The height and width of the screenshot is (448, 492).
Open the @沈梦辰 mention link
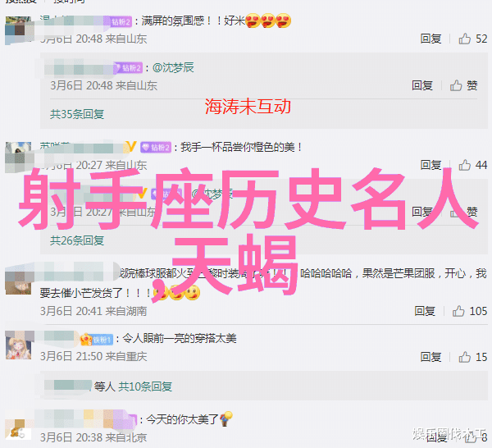tap(173, 67)
